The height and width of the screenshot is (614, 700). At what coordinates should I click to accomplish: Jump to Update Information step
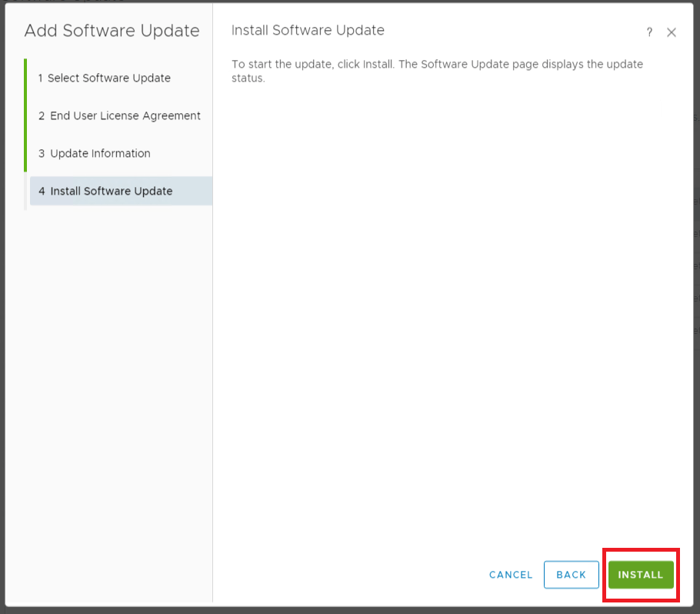pos(100,153)
